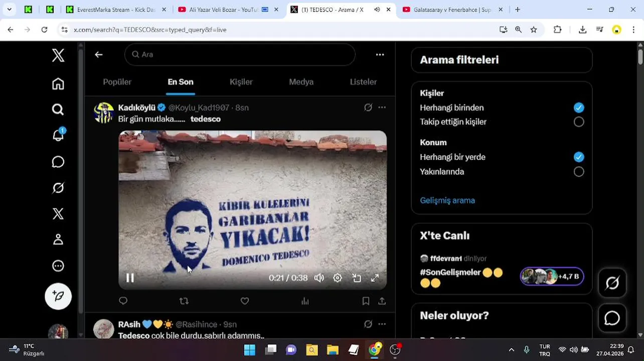Switch to Kişiler tab
The height and width of the screenshot is (361, 644).
241,82
